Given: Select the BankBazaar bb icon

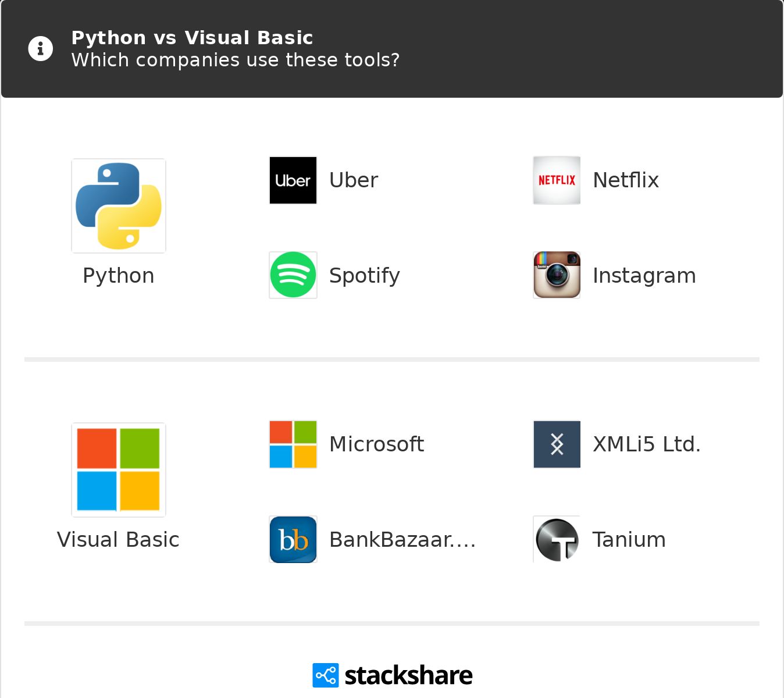Looking at the screenshot, I should [293, 539].
